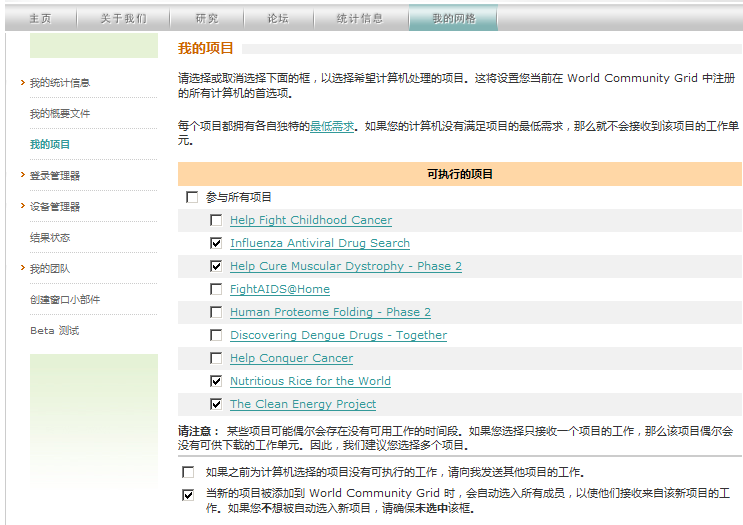Select the 我的网格 tab

coord(453,18)
